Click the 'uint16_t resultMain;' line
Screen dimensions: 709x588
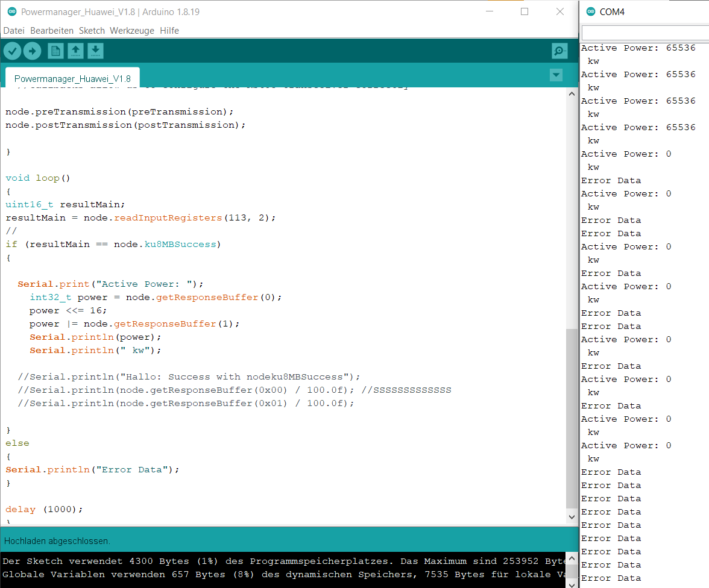[65, 204]
